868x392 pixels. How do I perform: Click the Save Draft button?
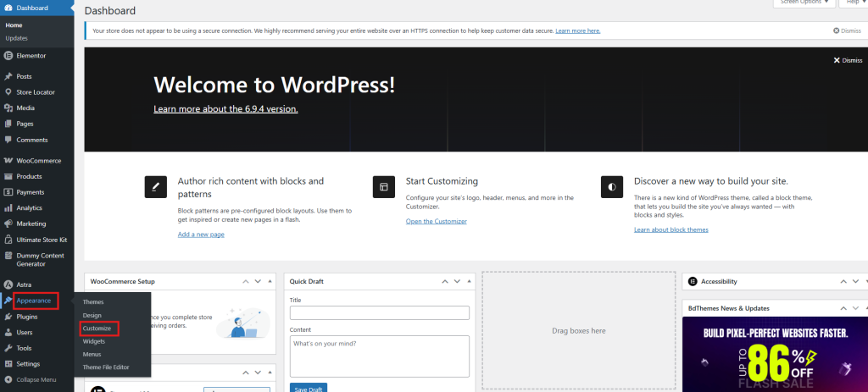[x=309, y=388]
